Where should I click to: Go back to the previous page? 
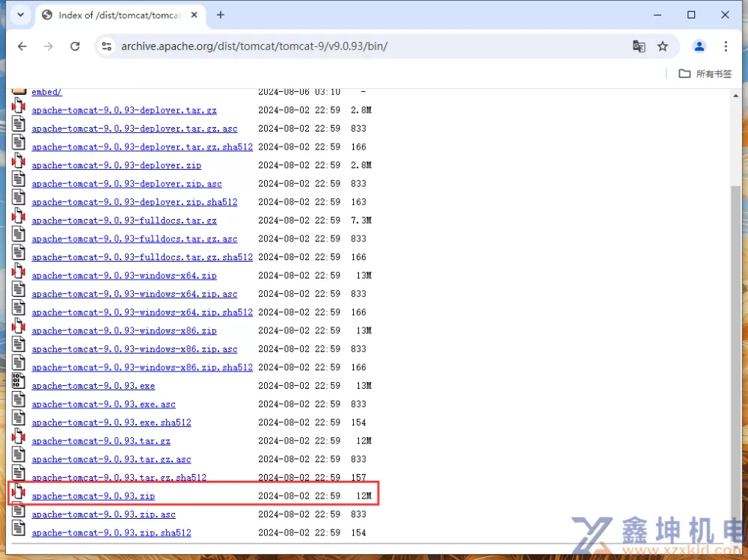pyautogui.click(x=22, y=46)
